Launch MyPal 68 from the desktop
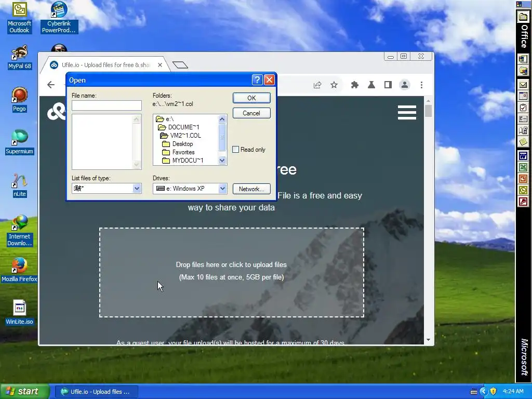Viewport: 532px width, 399px height. pos(19,57)
